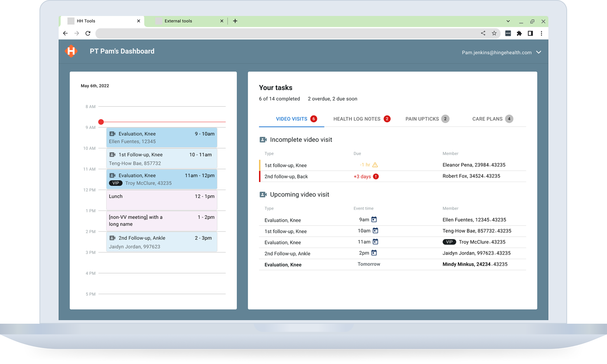Open the Lunch calendar block

point(162,200)
